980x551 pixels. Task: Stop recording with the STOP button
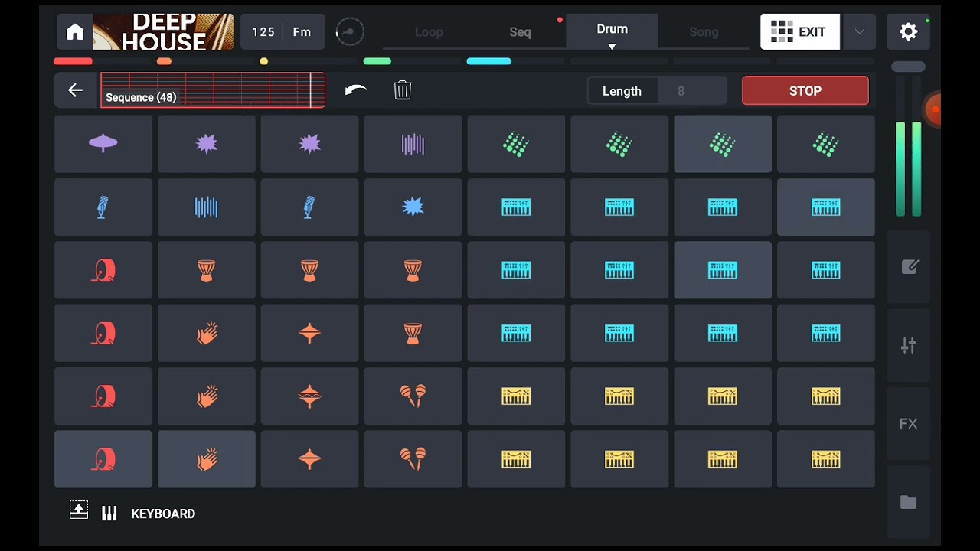click(805, 90)
